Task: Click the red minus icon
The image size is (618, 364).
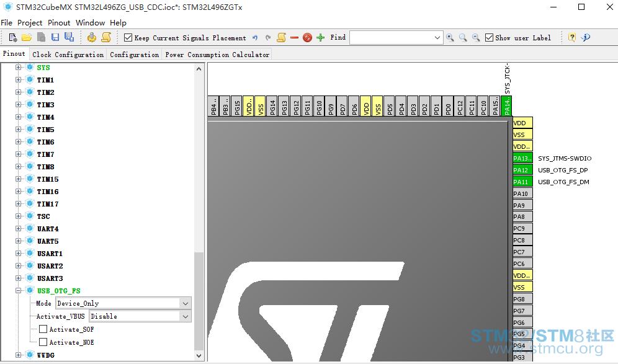Action: coord(294,38)
